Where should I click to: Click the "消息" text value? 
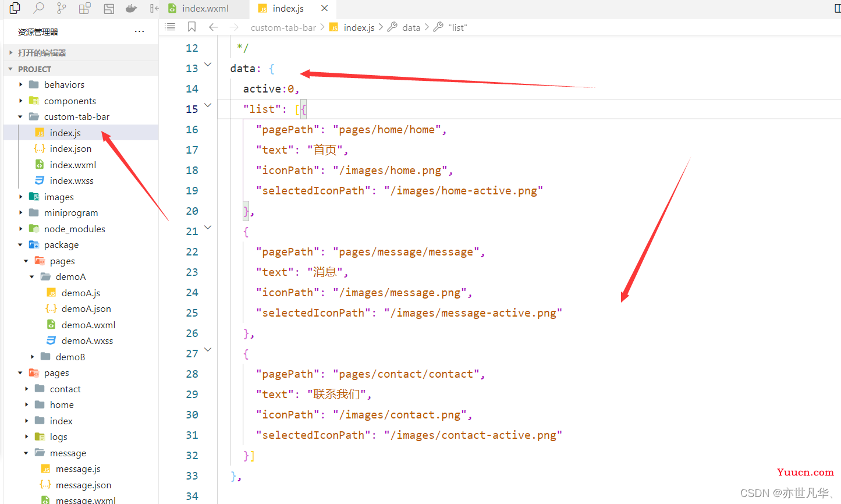(x=324, y=272)
